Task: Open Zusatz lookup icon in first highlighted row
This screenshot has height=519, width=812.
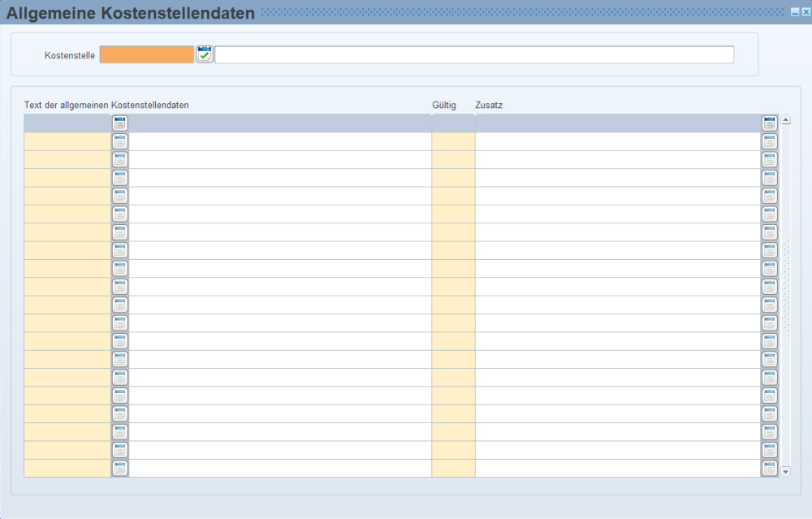Action: (x=770, y=123)
